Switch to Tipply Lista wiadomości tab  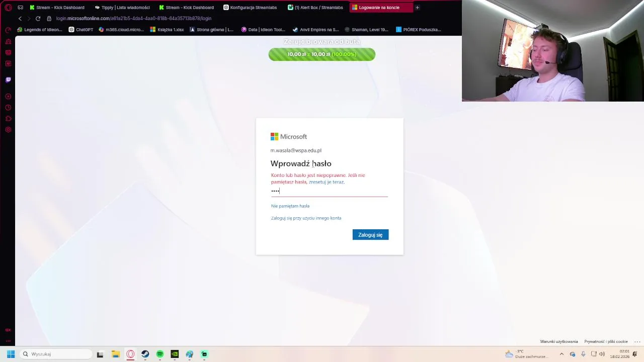click(122, 8)
